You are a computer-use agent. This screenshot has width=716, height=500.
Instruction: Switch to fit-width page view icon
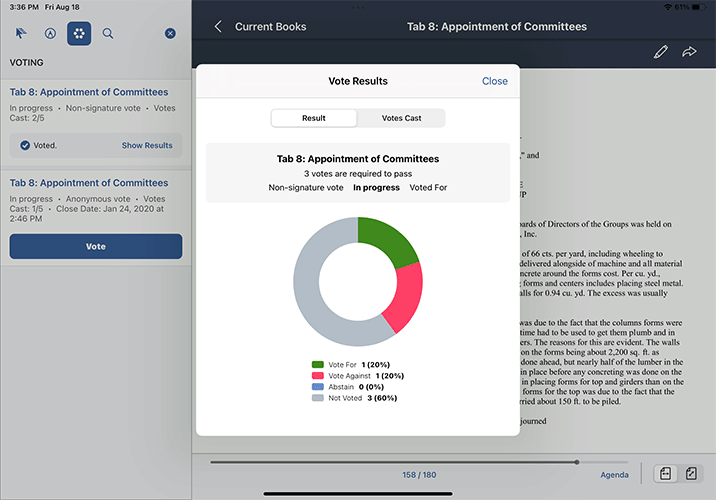664,474
